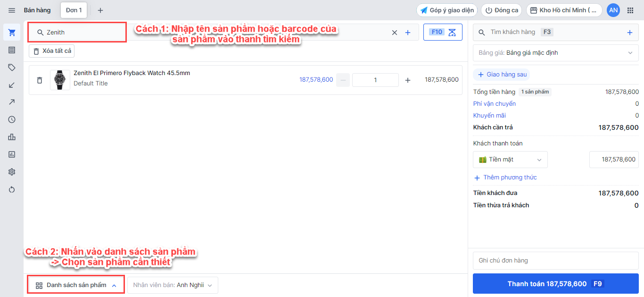Click the Thanh toán payment button

[555, 284]
